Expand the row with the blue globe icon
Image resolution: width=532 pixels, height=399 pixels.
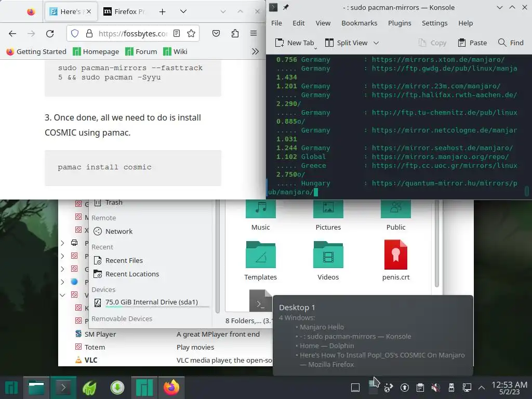click(x=62, y=282)
